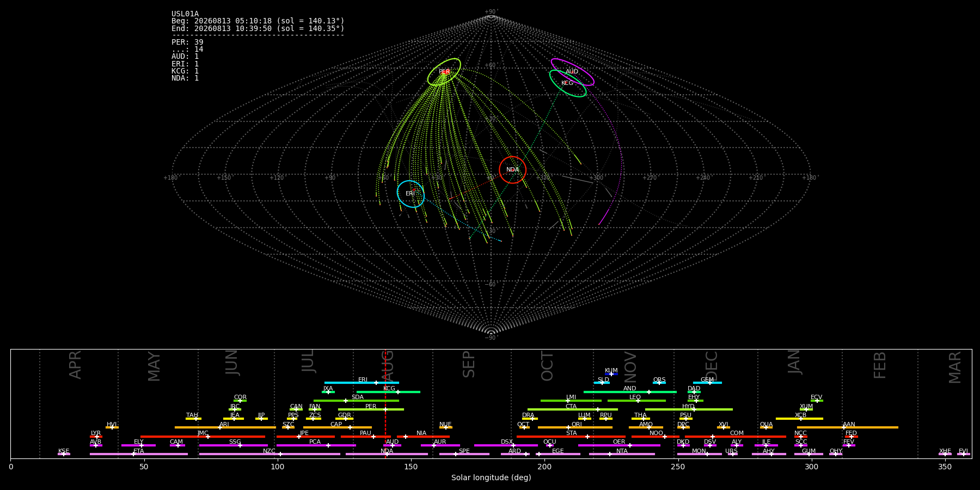Screen dimensions: 980x490
Task: Click the '...: 14' sporadic count entry
Action: click(187, 49)
